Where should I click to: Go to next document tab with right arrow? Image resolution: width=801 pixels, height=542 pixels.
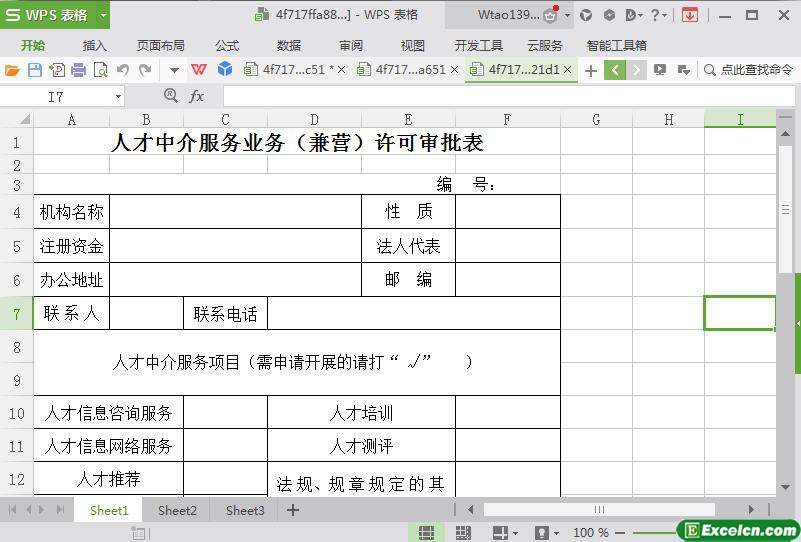(x=637, y=70)
